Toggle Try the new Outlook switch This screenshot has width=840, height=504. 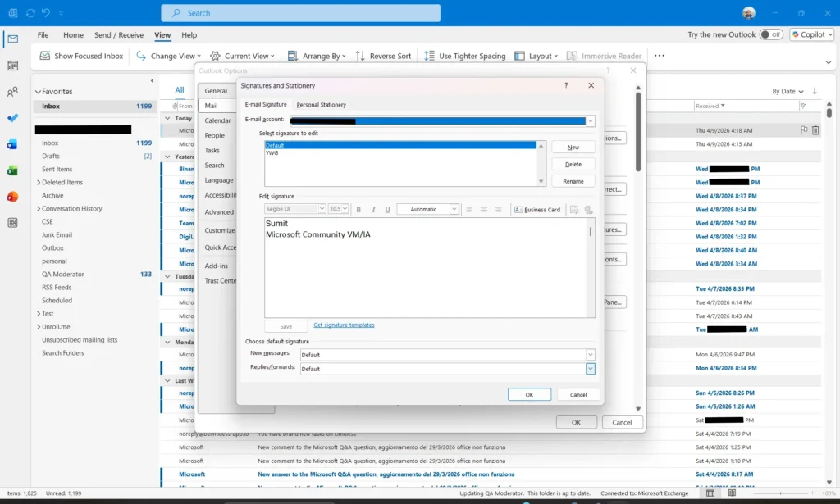(771, 34)
